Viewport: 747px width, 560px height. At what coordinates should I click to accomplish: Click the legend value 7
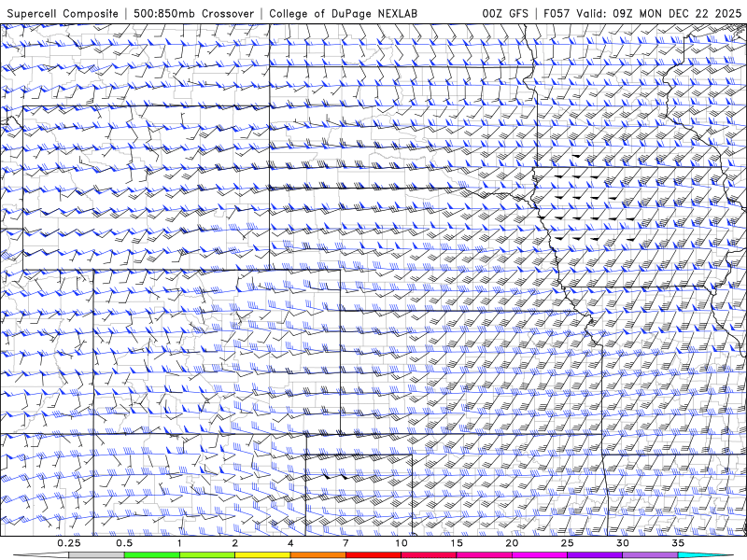[x=345, y=543]
